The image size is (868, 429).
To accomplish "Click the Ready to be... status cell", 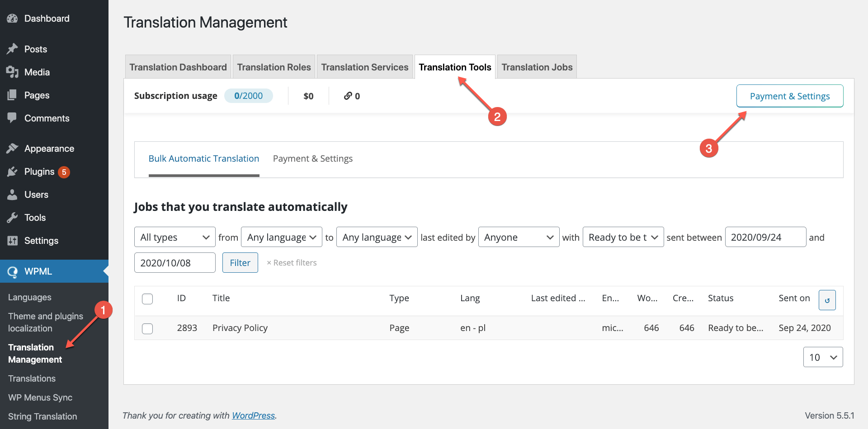I will [x=736, y=328].
